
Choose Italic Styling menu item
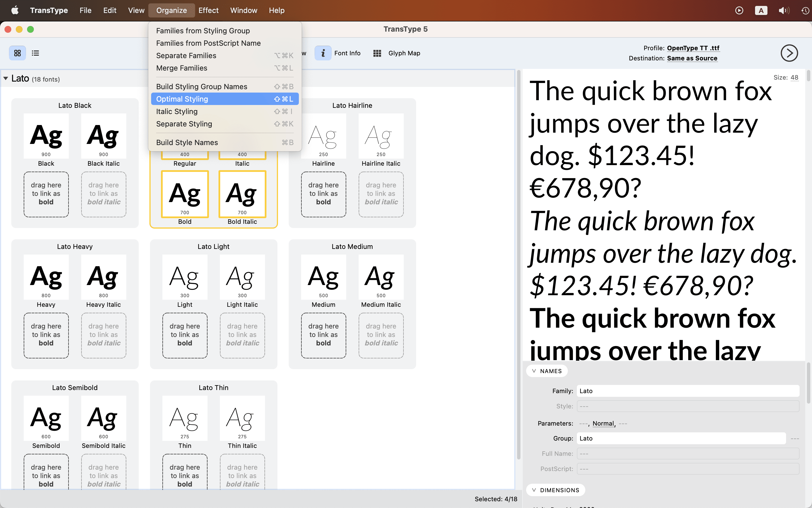(x=225, y=111)
